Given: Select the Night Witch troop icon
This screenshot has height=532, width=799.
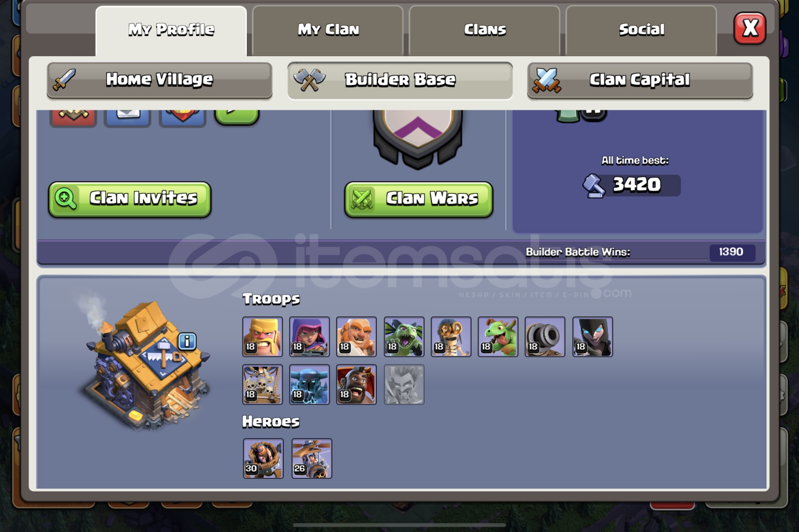Looking at the screenshot, I should tap(593, 336).
